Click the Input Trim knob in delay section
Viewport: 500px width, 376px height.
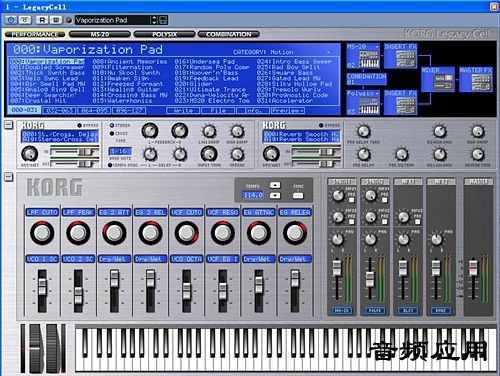pyautogui.click(x=209, y=154)
